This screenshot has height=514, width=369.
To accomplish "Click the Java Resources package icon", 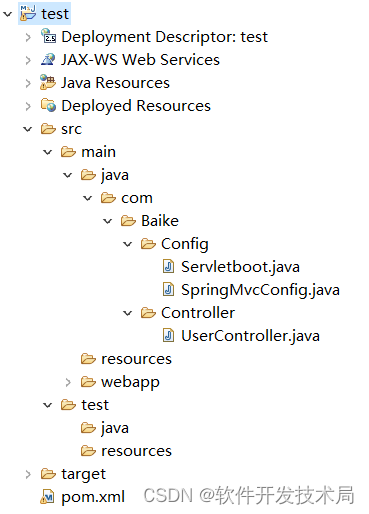I will tap(48, 82).
